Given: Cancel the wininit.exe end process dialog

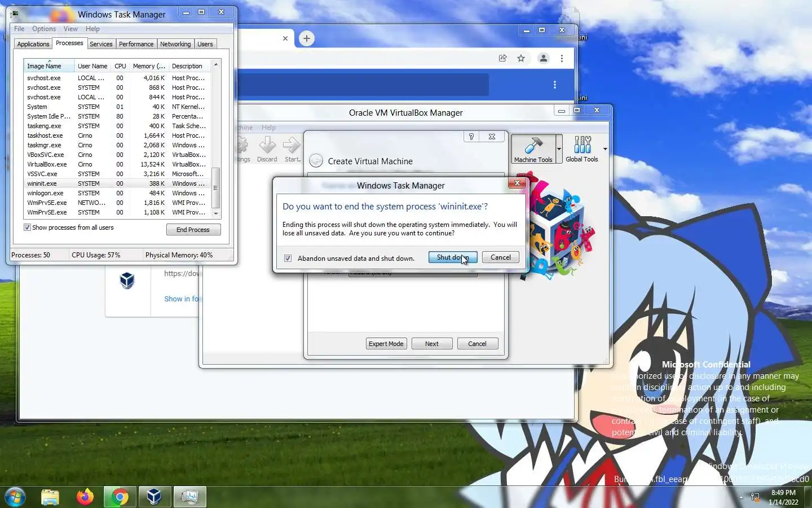Looking at the screenshot, I should coord(501,257).
